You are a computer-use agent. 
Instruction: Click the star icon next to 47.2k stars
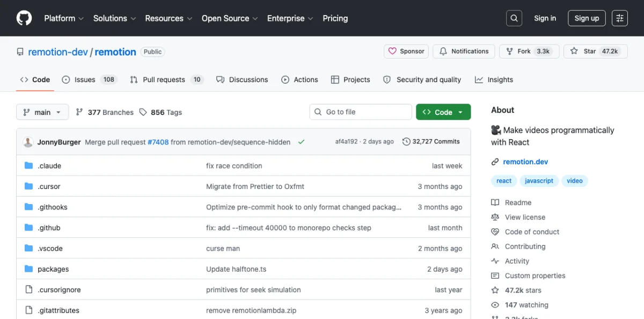coord(495,290)
